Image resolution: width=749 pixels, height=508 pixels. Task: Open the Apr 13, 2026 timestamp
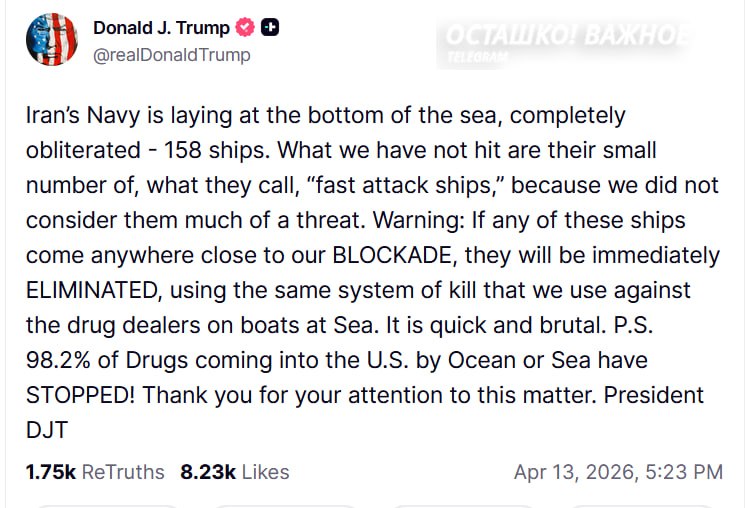pos(618,471)
